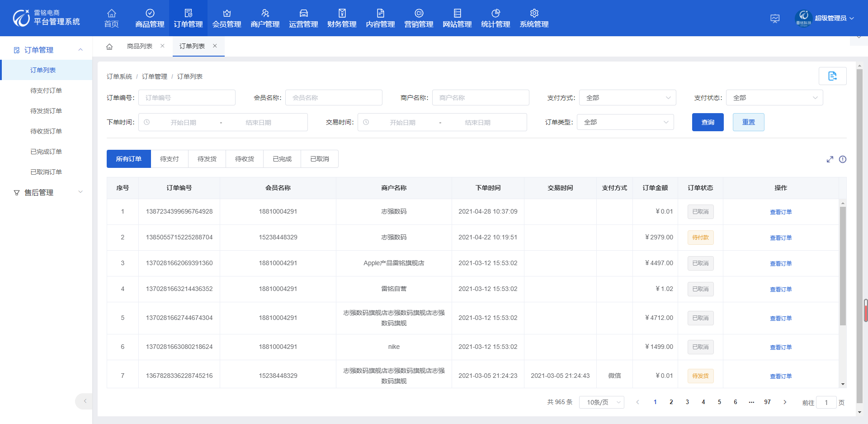The width and height of the screenshot is (868, 424).
Task: Open 营销管理 module icon
Action: pyautogui.click(x=419, y=13)
